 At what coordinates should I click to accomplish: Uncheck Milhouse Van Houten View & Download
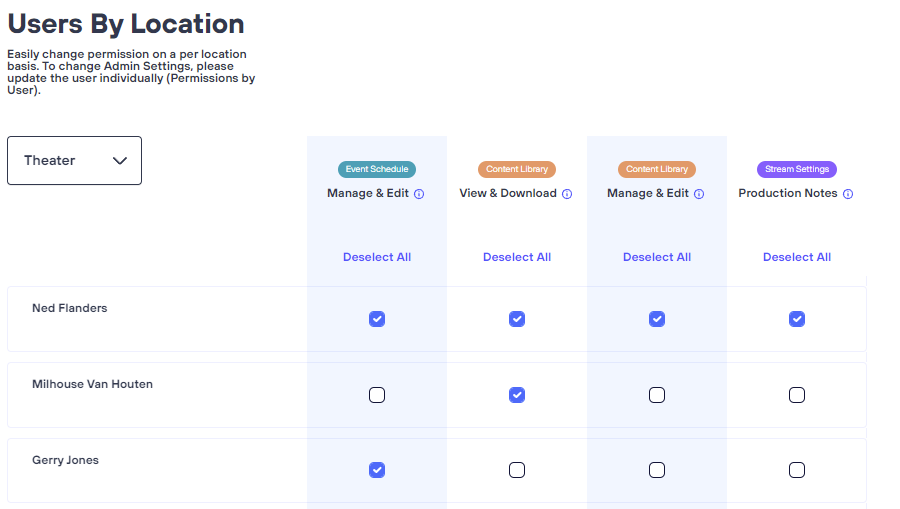[517, 395]
